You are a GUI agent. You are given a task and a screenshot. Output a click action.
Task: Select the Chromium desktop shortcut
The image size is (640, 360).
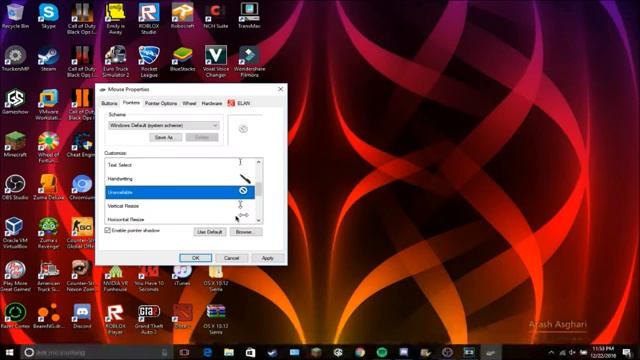82,187
